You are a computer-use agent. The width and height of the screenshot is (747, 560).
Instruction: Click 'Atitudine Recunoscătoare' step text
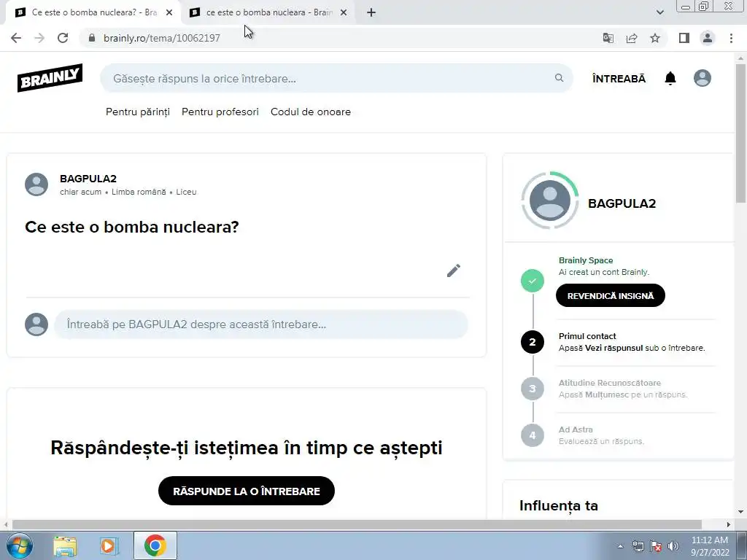click(610, 383)
